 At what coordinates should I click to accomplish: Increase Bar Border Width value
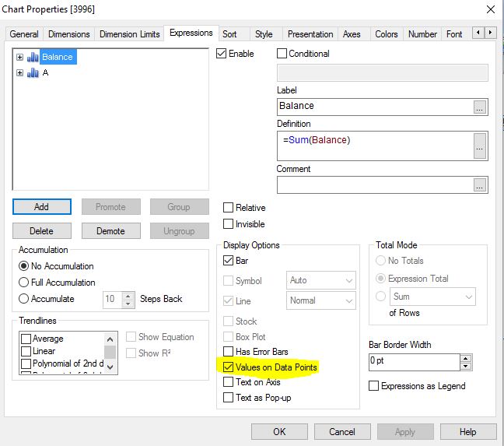(466, 358)
